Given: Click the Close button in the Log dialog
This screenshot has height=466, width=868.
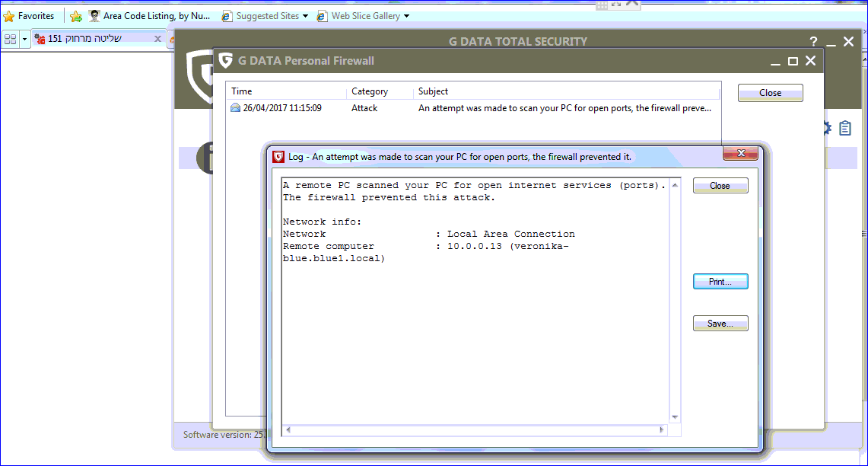Looking at the screenshot, I should 720,186.
